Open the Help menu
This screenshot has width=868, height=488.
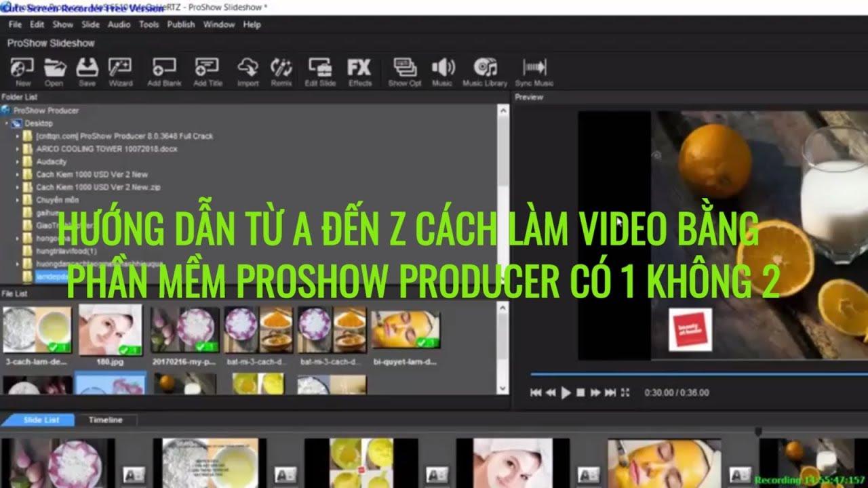pos(252,24)
